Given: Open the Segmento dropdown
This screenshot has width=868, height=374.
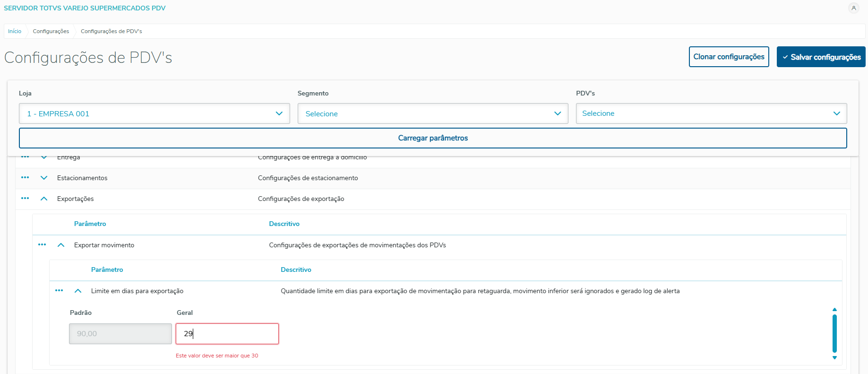Looking at the screenshot, I should [432, 113].
